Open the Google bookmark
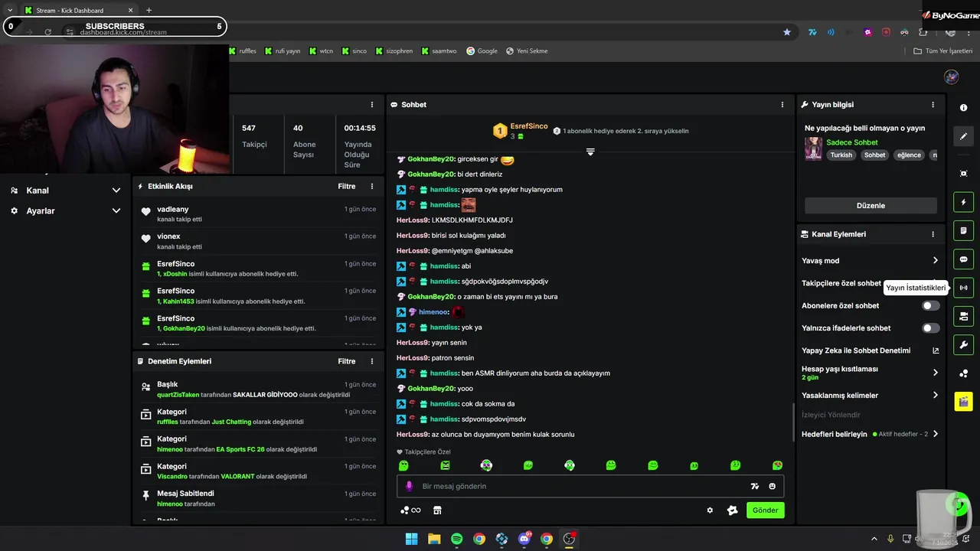The height and width of the screenshot is (551, 980). [482, 51]
